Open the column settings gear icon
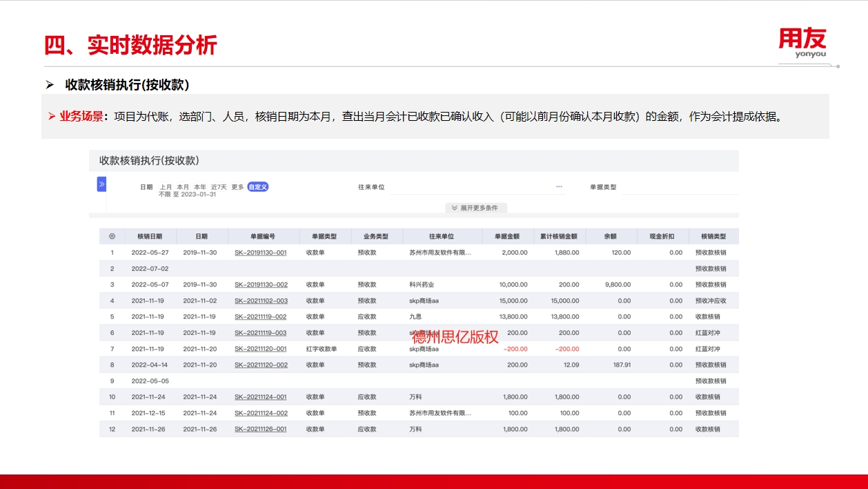This screenshot has height=489, width=868. point(112,236)
